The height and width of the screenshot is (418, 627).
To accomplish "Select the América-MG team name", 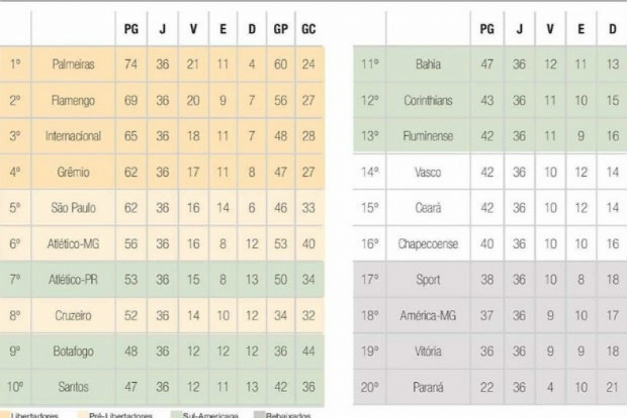I will coord(428,316).
